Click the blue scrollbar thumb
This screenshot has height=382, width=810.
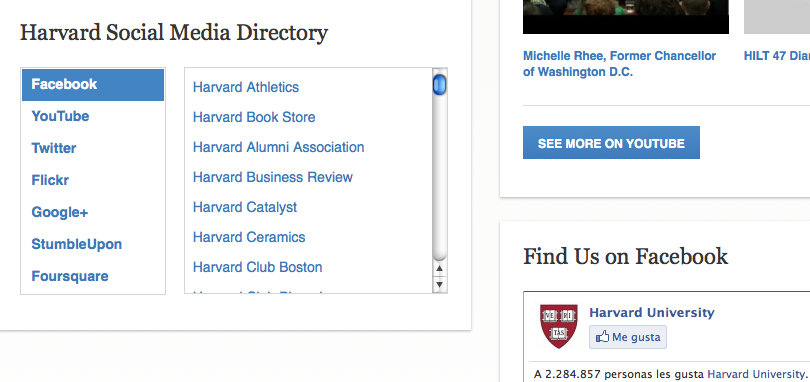coord(440,85)
